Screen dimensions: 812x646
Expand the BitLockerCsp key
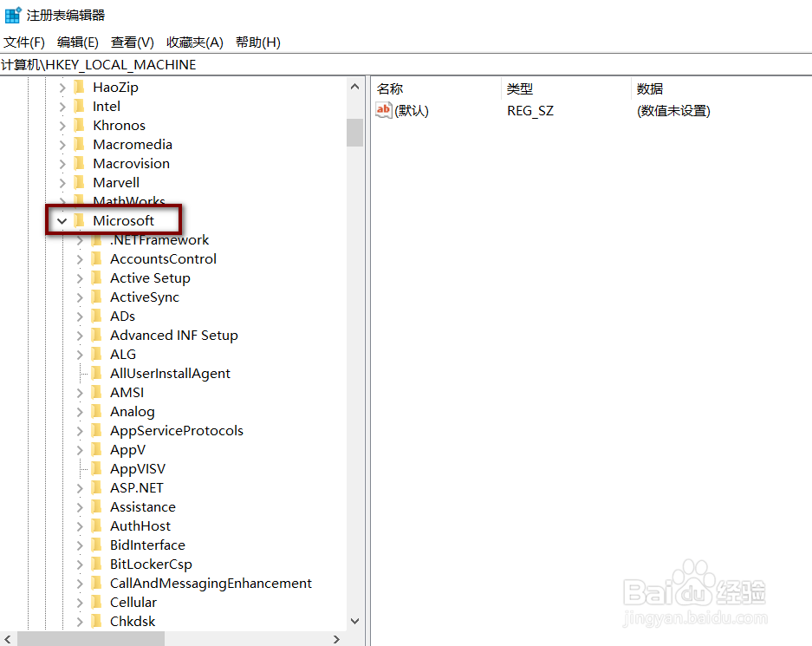[x=79, y=564]
